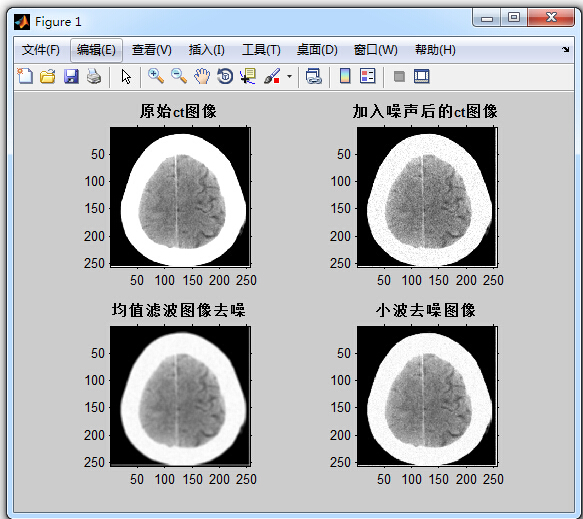Open the 文件(F) menu

pyautogui.click(x=41, y=50)
